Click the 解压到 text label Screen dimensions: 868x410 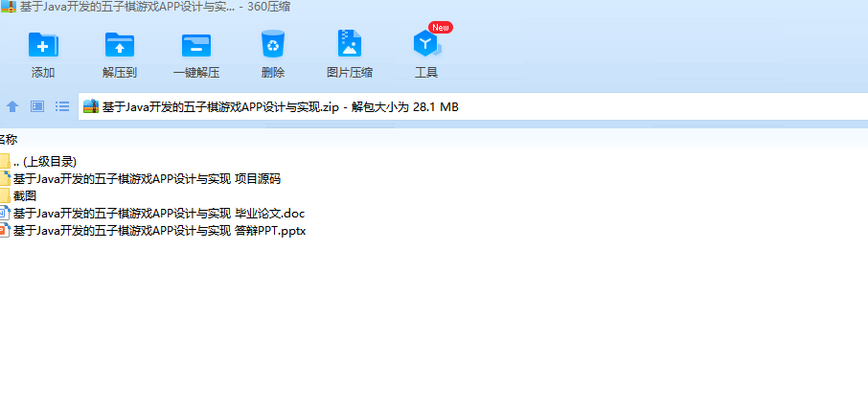pos(120,73)
